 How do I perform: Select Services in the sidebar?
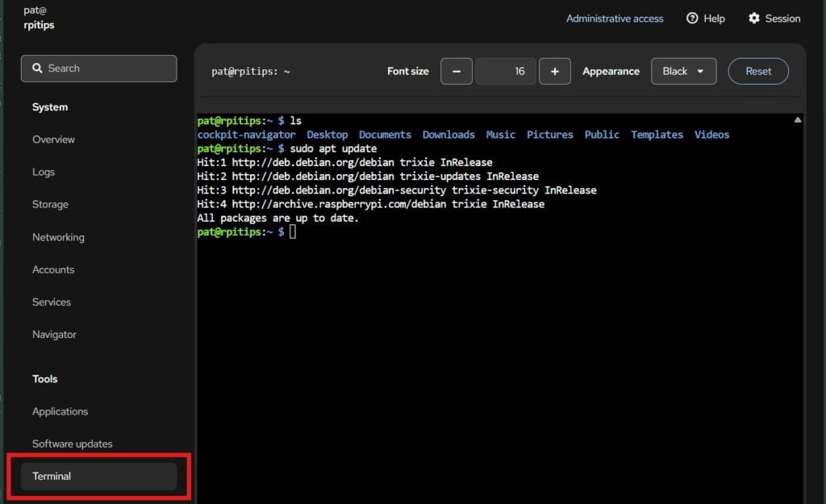[x=52, y=302]
